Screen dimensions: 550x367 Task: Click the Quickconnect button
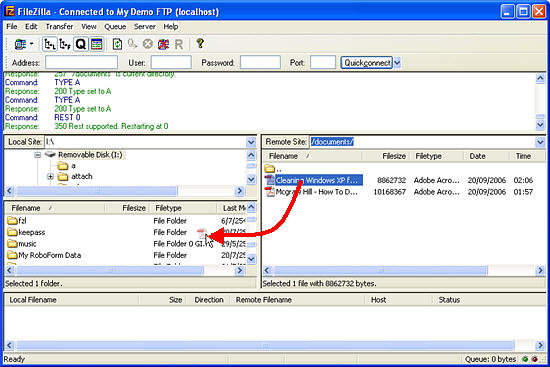(367, 63)
